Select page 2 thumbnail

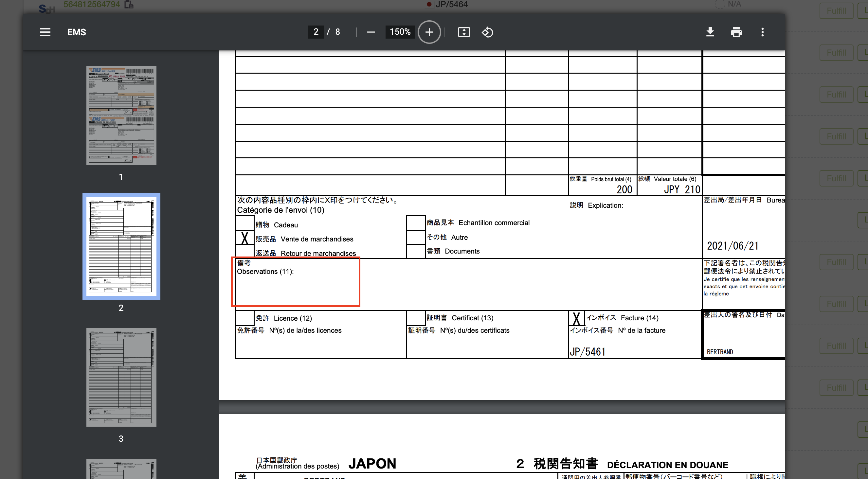121,246
